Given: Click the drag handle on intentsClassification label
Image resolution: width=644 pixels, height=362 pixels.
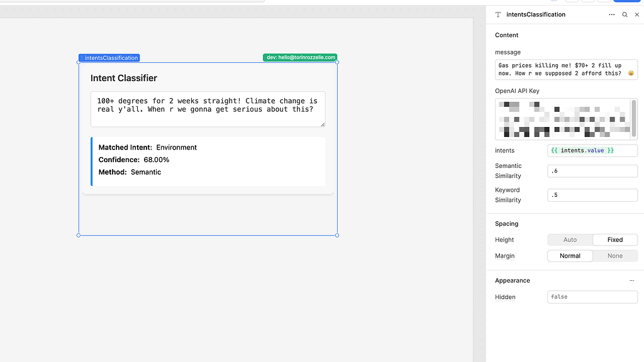Looking at the screenshot, I should pos(82,57).
